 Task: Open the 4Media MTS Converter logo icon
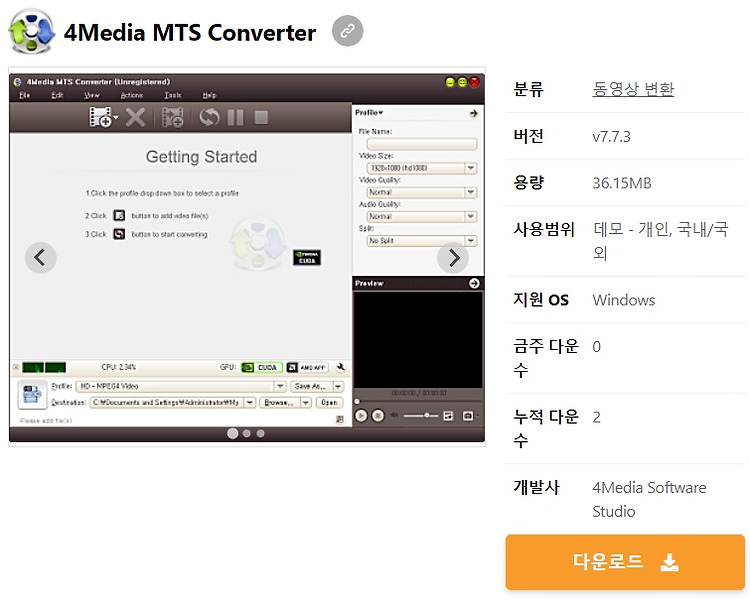[x=32, y=31]
